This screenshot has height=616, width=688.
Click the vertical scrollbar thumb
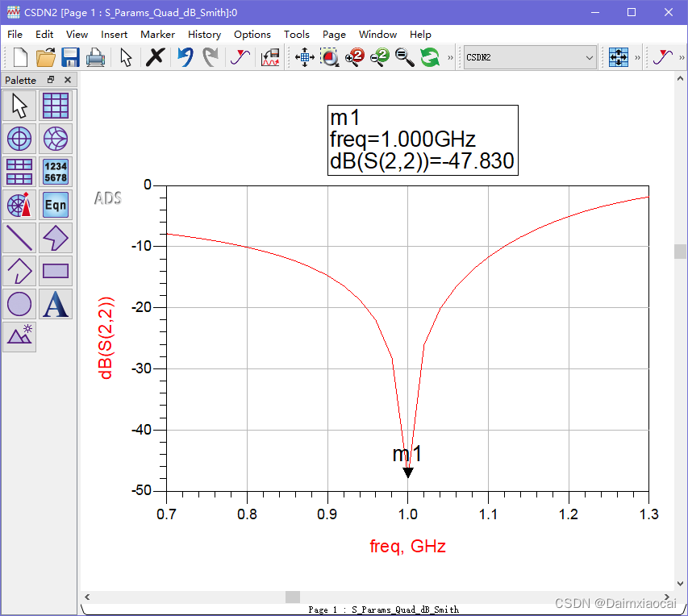coord(680,252)
